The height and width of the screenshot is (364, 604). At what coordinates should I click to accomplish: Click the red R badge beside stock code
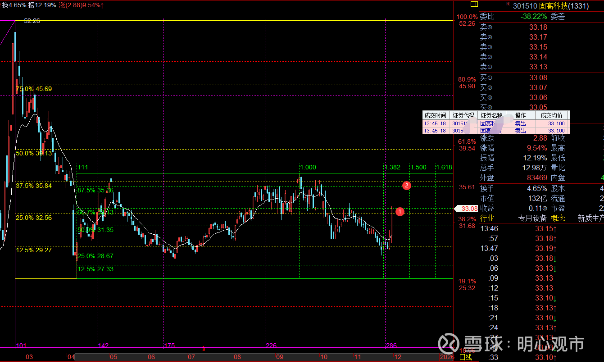coord(508,4)
